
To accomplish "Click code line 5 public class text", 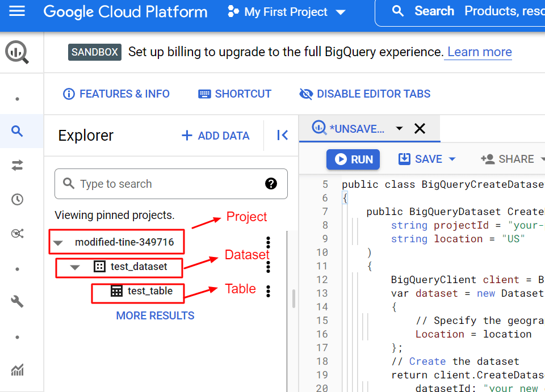I will tap(443, 184).
